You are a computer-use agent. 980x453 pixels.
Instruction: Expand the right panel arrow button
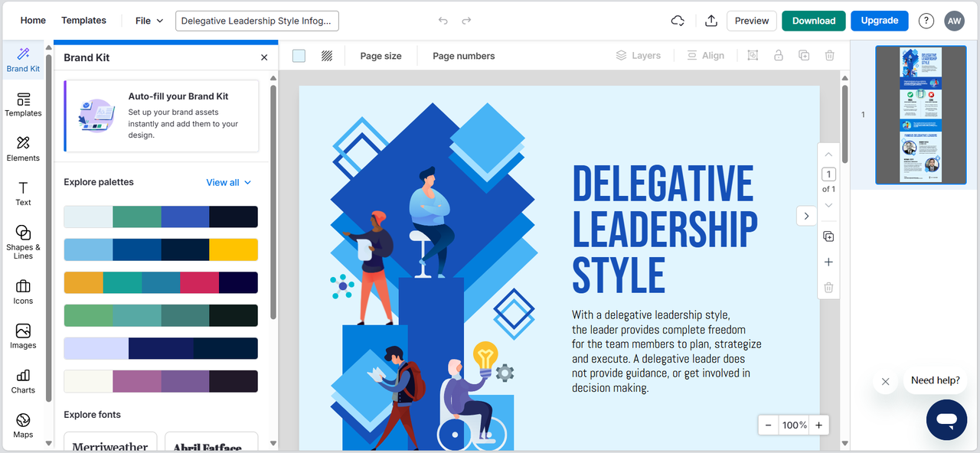(806, 217)
